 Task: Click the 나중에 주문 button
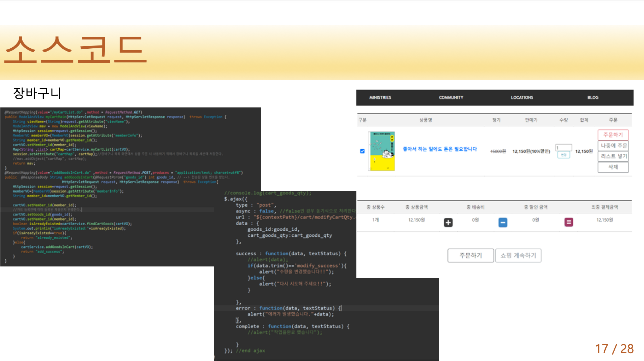coord(613,145)
